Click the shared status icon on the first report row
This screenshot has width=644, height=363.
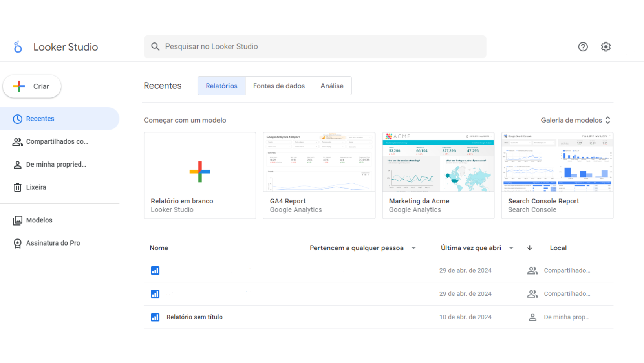532,270
